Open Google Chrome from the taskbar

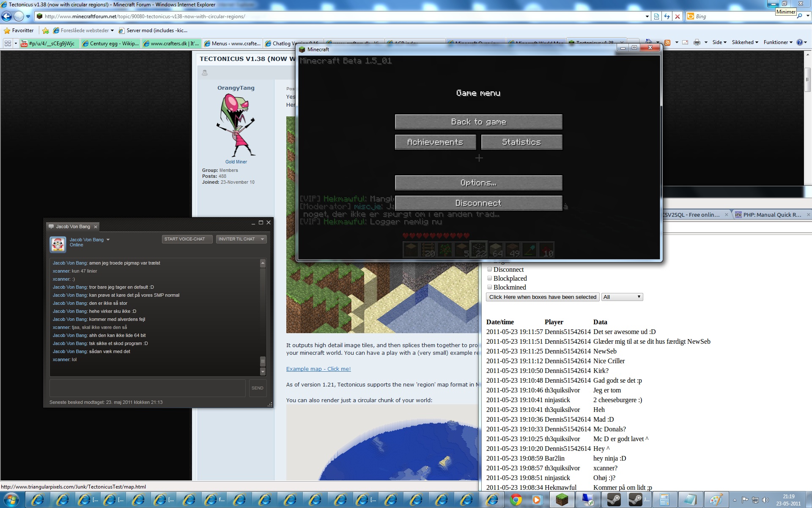516,500
